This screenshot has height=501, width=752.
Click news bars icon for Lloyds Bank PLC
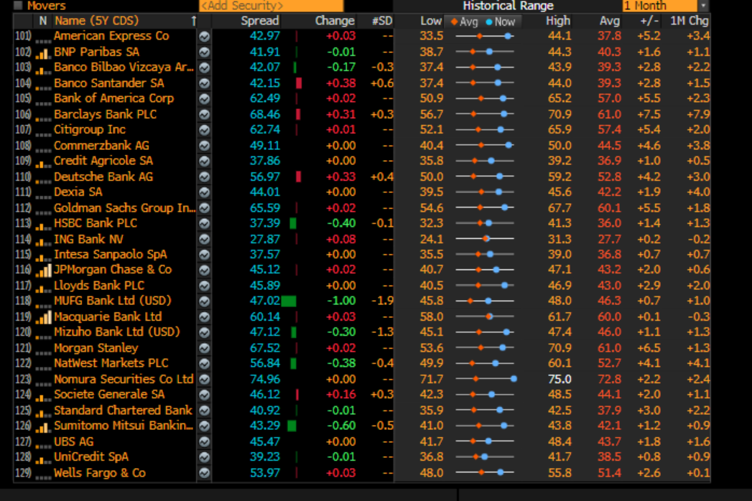[x=43, y=287]
